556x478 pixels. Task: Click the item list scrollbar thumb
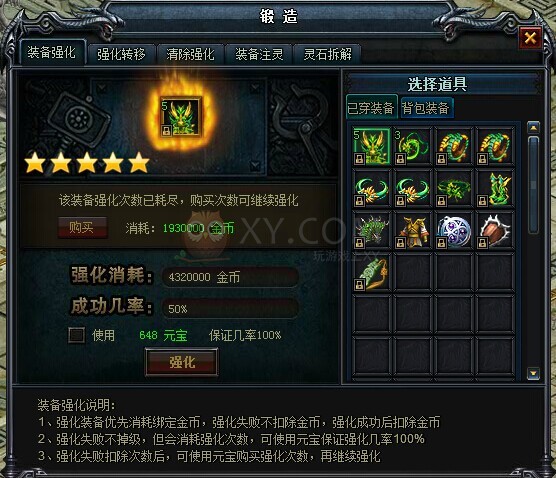[534, 184]
